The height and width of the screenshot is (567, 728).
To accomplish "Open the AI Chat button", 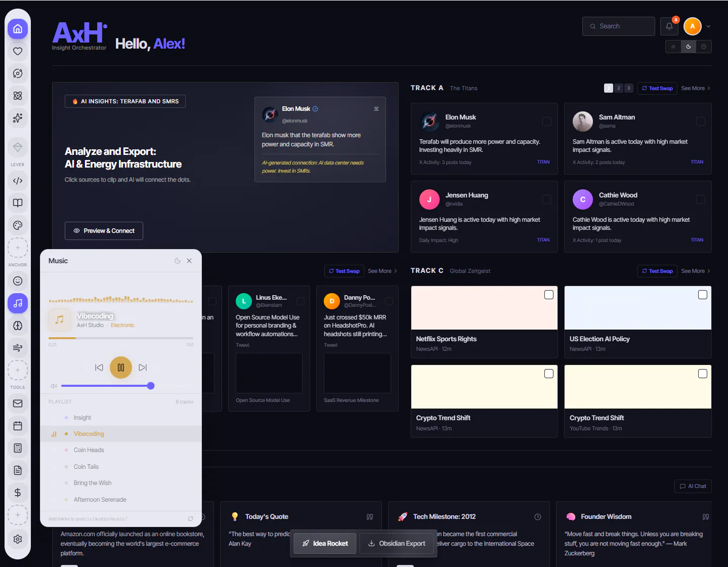I will click(693, 486).
